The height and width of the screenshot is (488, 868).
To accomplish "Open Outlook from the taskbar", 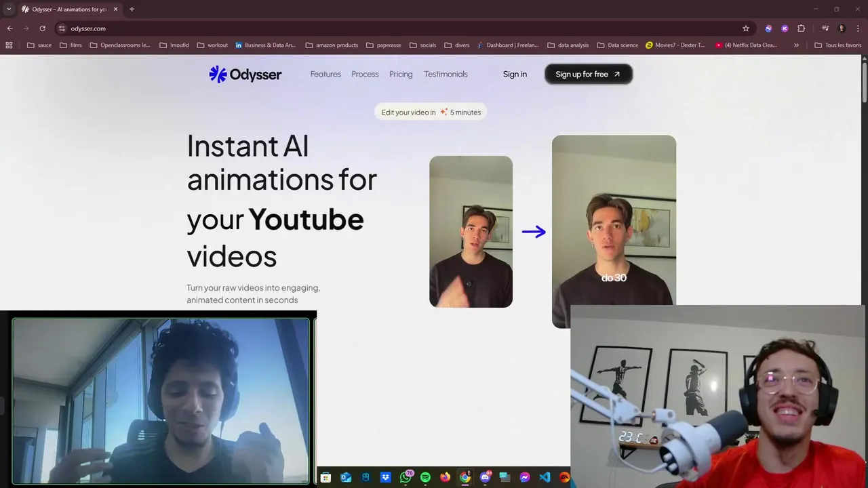I will pos(346,477).
